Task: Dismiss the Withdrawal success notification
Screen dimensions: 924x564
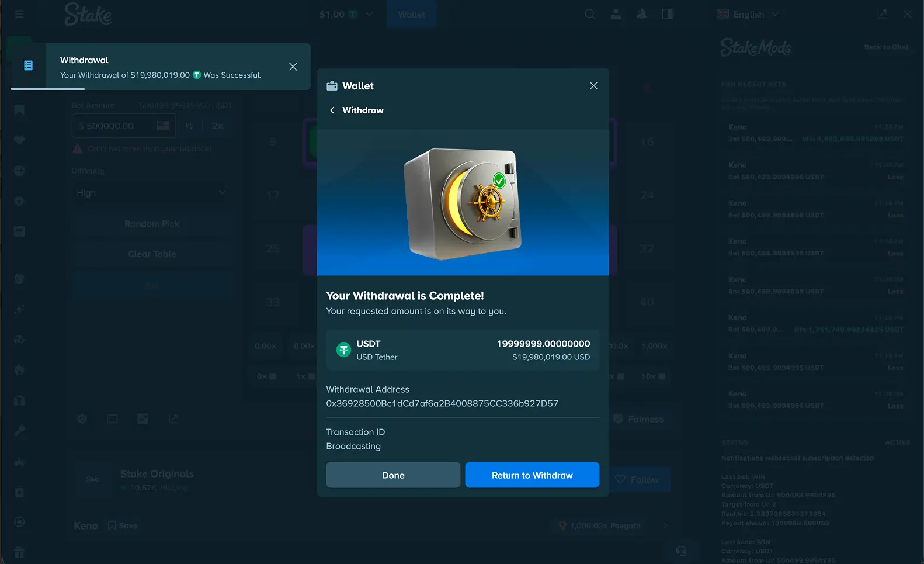Action: [x=293, y=67]
